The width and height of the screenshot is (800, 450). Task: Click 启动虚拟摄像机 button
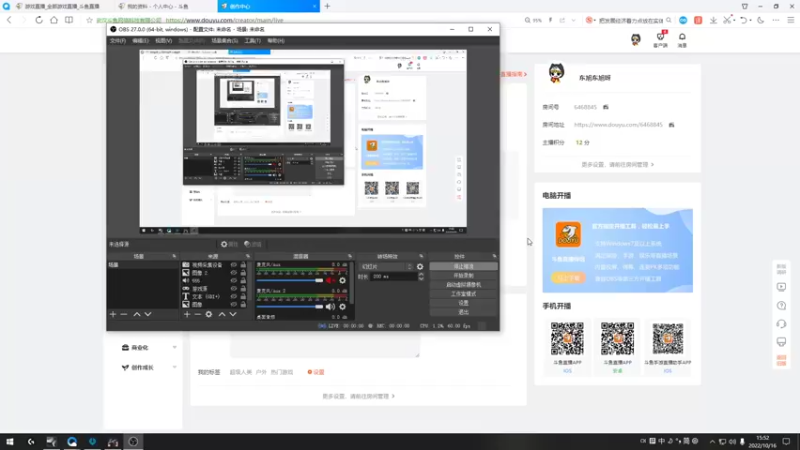coord(463,285)
